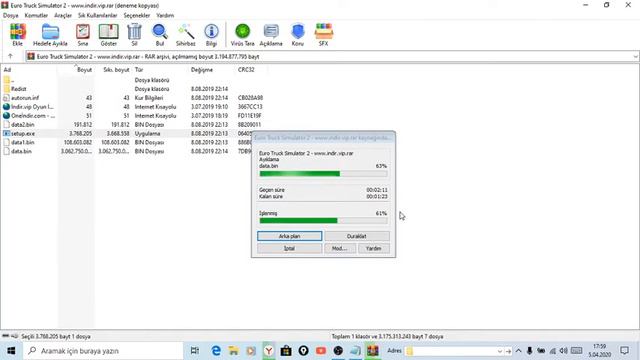Show hidden system tray icons
This screenshot has height=360, width=640.
click(518, 351)
